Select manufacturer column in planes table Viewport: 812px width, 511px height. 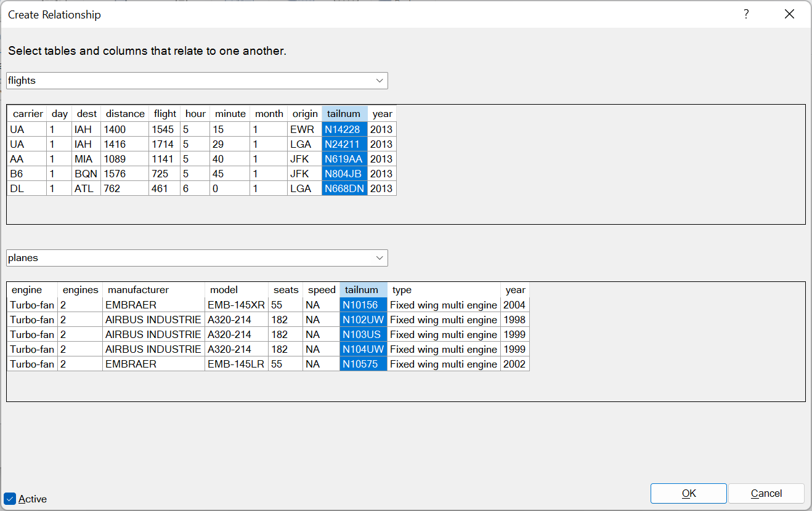(x=138, y=290)
